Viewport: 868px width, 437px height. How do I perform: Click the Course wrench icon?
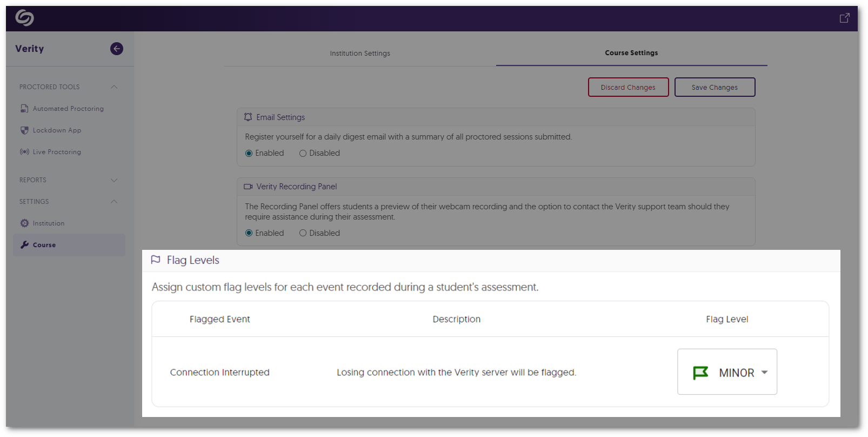tap(24, 245)
